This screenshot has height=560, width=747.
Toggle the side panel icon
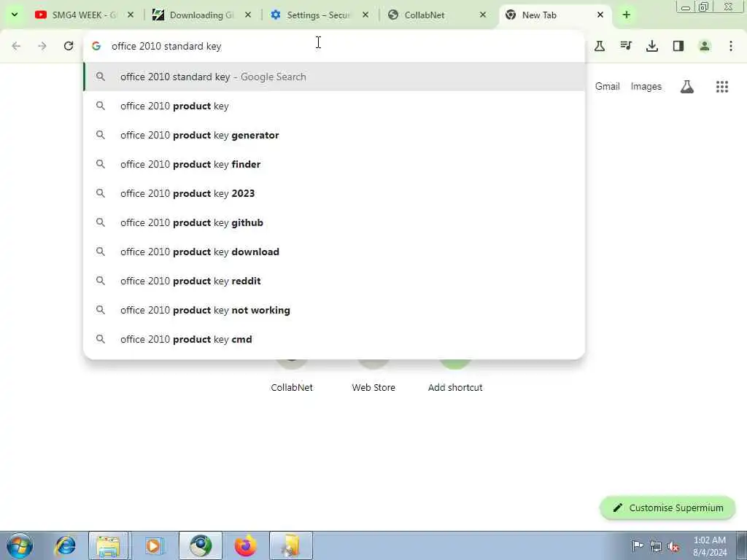[678, 46]
